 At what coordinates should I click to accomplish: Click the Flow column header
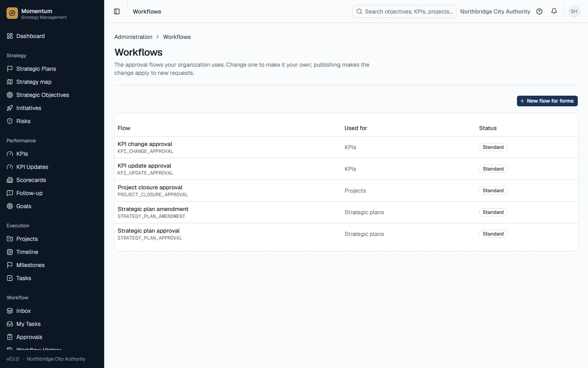pos(124,128)
